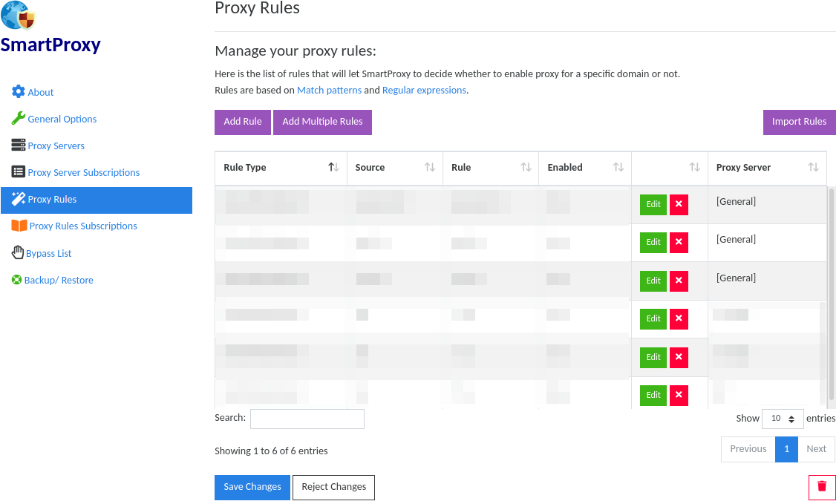Focus the Search input field
The height and width of the screenshot is (504, 839).
pos(307,419)
